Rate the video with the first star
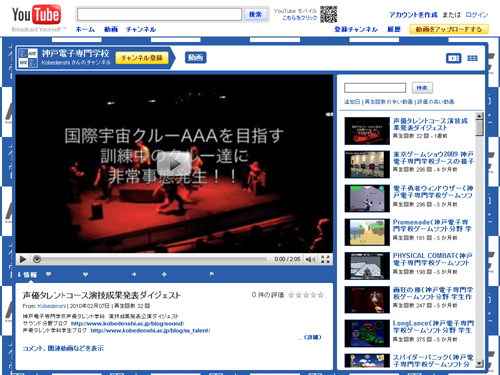This screenshot has width=500, height=375. (291, 295)
